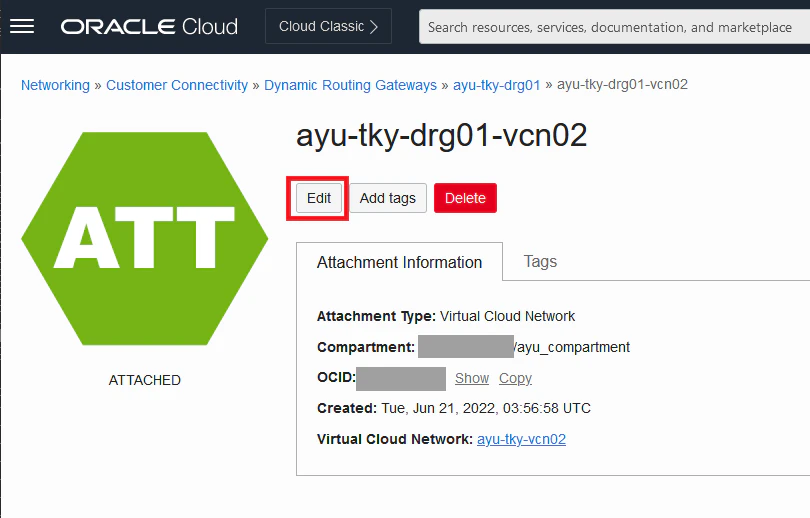This screenshot has width=810, height=518.
Task: Click the green ATT hexagon icon
Action: [x=145, y=238]
